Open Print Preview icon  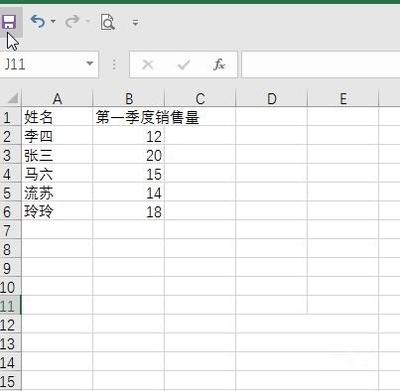[108, 22]
